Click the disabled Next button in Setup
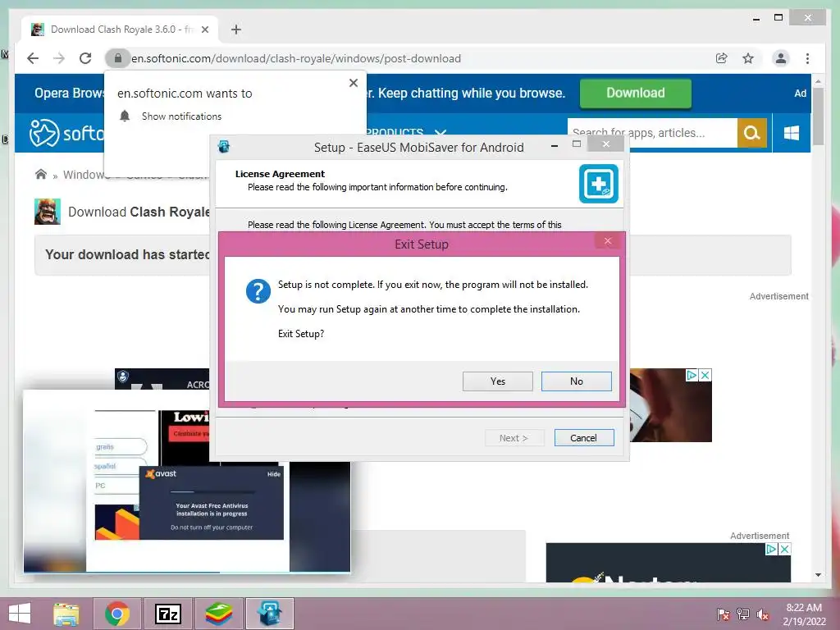This screenshot has width=840, height=630. [x=514, y=438]
